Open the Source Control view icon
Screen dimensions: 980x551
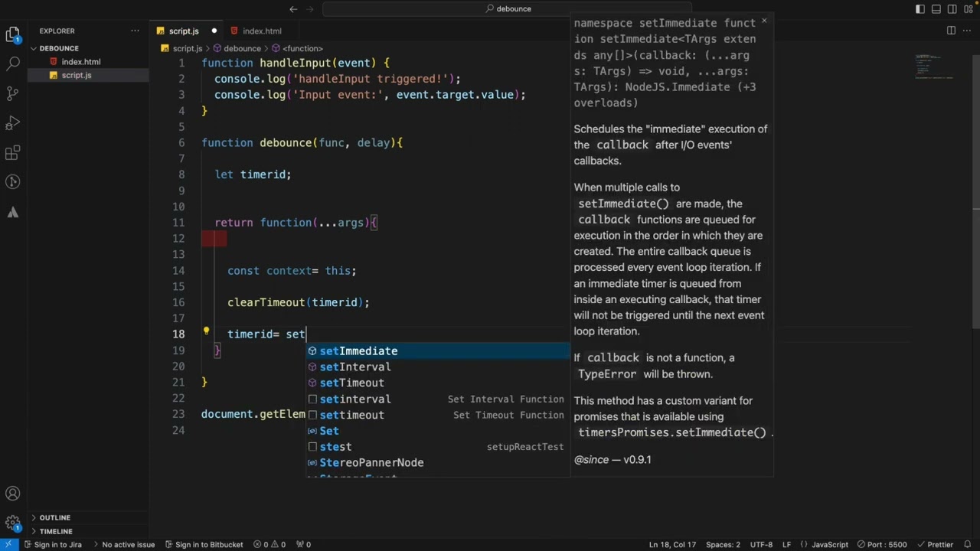coord(13,93)
